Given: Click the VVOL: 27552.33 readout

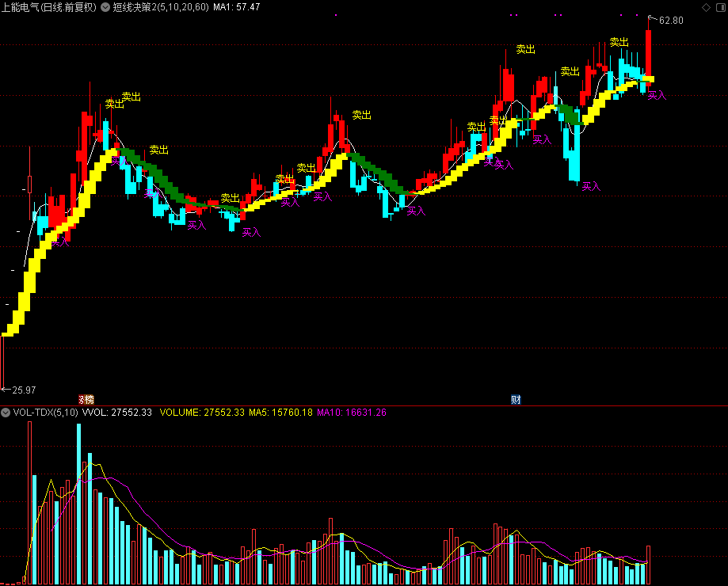Looking at the screenshot, I should pos(117,413).
